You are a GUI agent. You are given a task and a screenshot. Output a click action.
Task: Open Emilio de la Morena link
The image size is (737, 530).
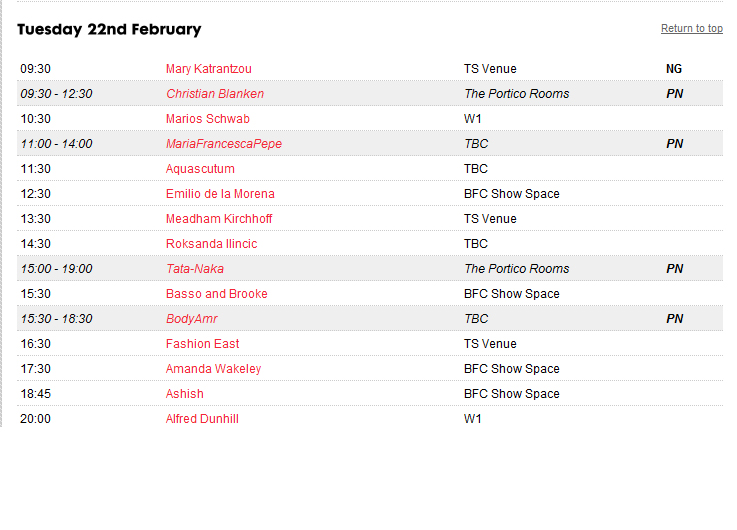(220, 194)
